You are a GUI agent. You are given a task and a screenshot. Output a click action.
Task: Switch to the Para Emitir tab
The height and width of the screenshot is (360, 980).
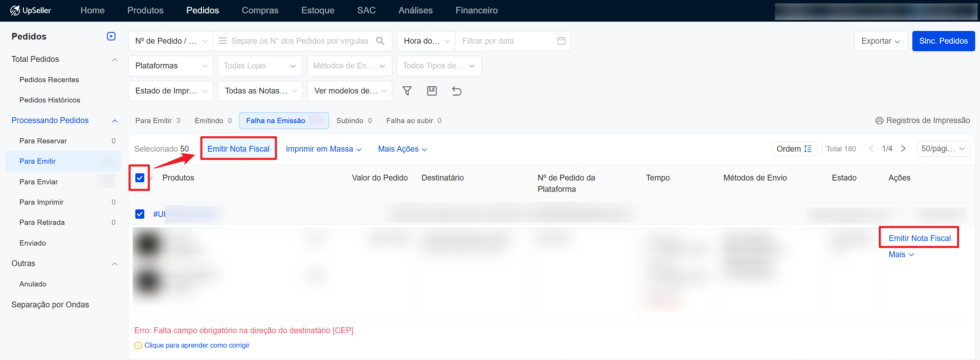tap(154, 121)
